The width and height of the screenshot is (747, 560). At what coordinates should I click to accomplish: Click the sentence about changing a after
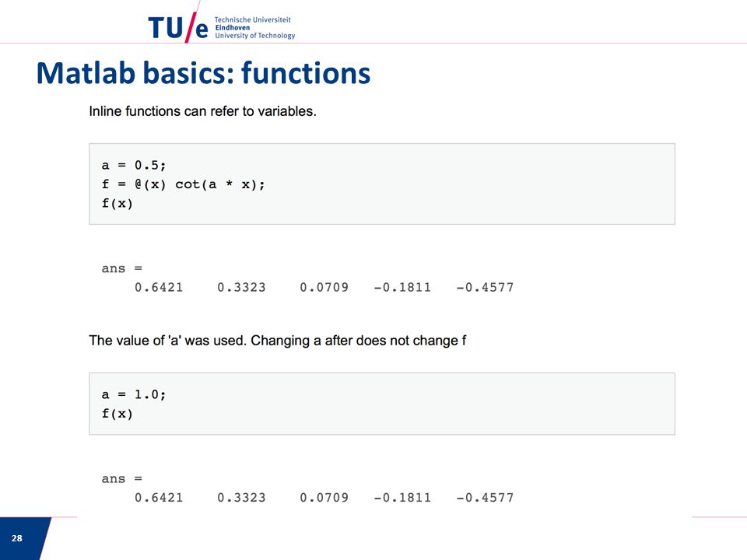point(277,341)
